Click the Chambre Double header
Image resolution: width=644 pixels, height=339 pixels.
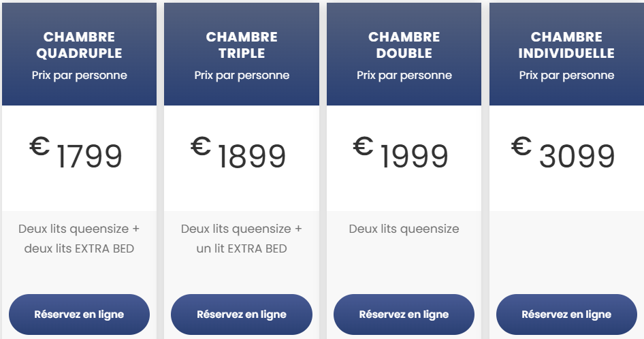click(x=404, y=45)
